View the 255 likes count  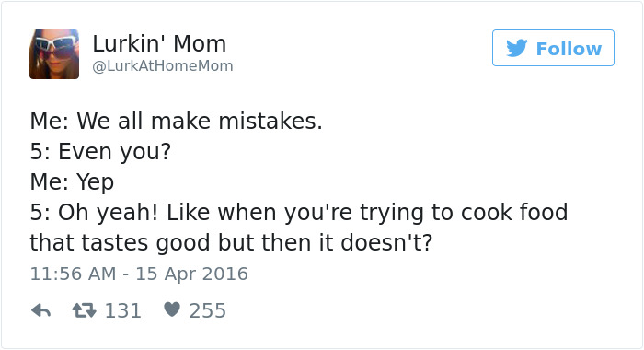point(207,310)
